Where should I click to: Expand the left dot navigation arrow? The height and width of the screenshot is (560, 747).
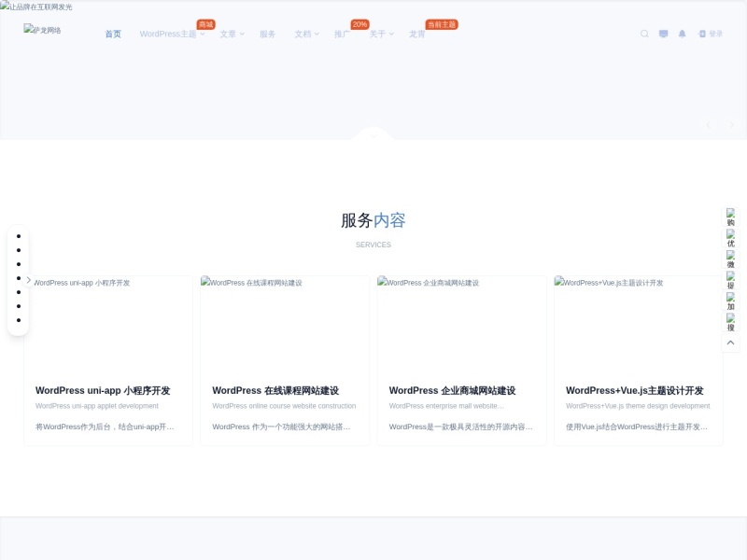[x=29, y=280]
